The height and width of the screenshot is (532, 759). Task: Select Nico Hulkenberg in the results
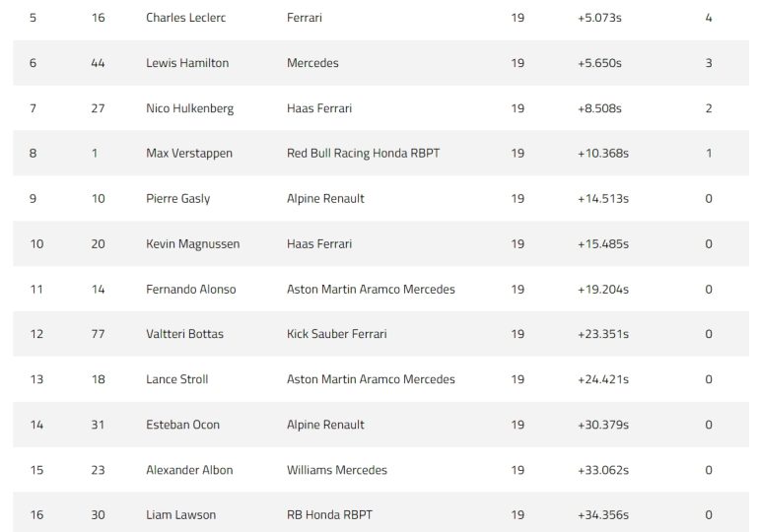coord(189,108)
